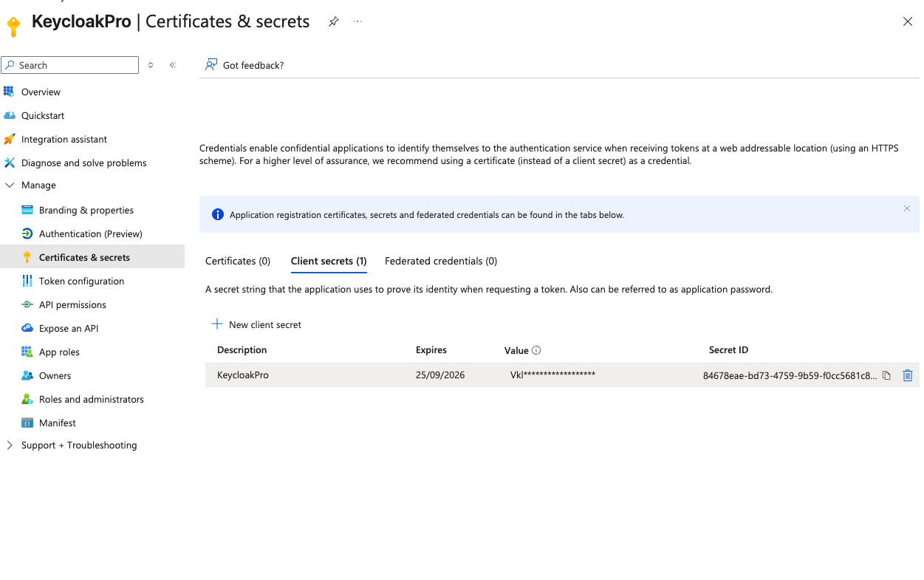Dismiss the blue info banner

coord(907,208)
